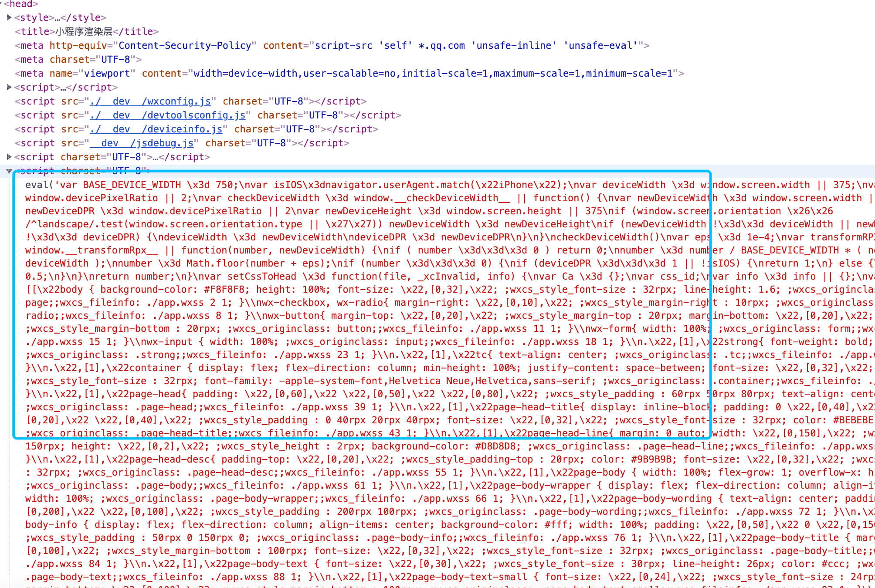875x588 pixels.
Task: Select the Content-Security-Policy meta row
Action: click(332, 46)
